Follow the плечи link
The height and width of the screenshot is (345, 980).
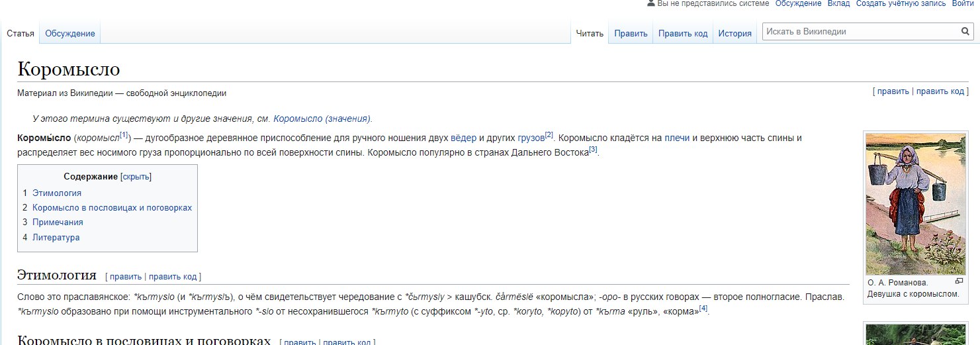[677, 138]
